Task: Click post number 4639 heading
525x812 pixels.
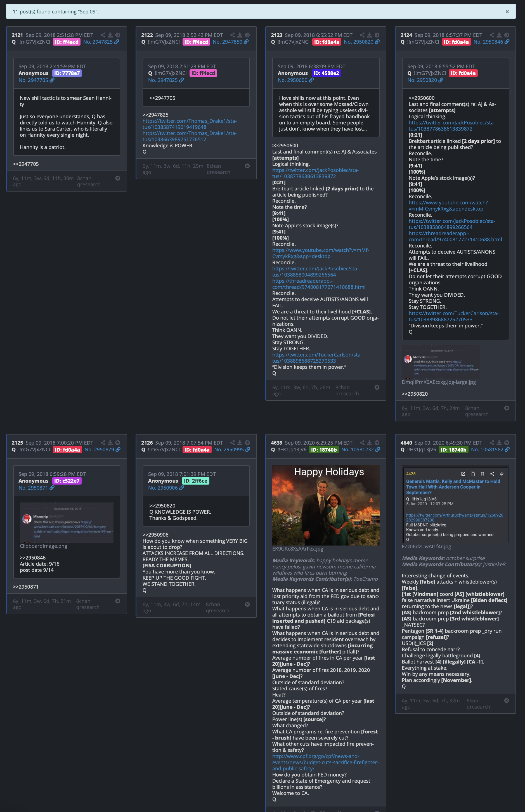Action: pyautogui.click(x=276, y=443)
